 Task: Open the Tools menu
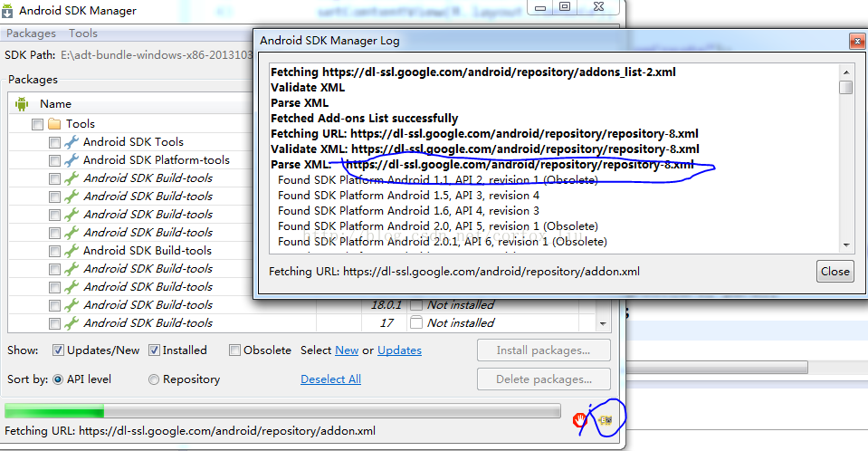(x=83, y=34)
